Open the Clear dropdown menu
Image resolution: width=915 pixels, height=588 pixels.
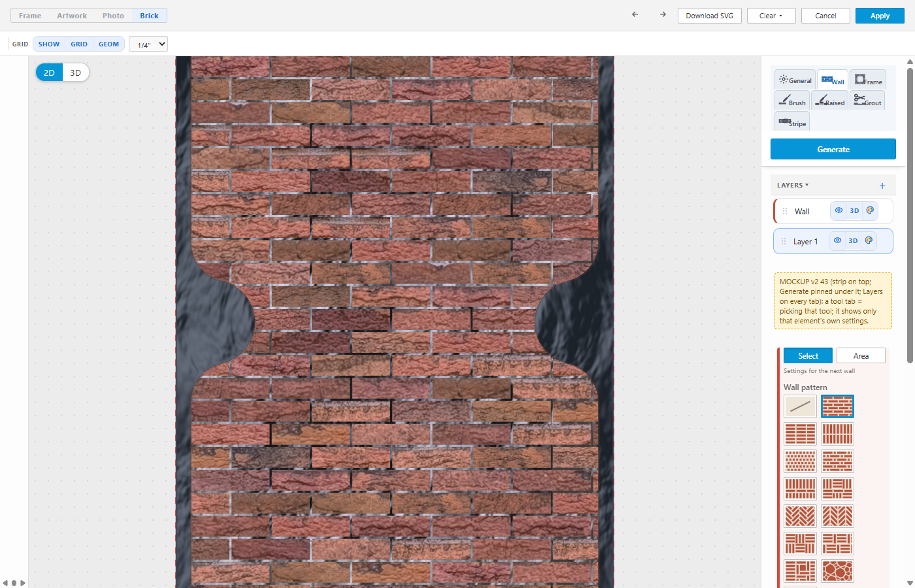tap(771, 16)
